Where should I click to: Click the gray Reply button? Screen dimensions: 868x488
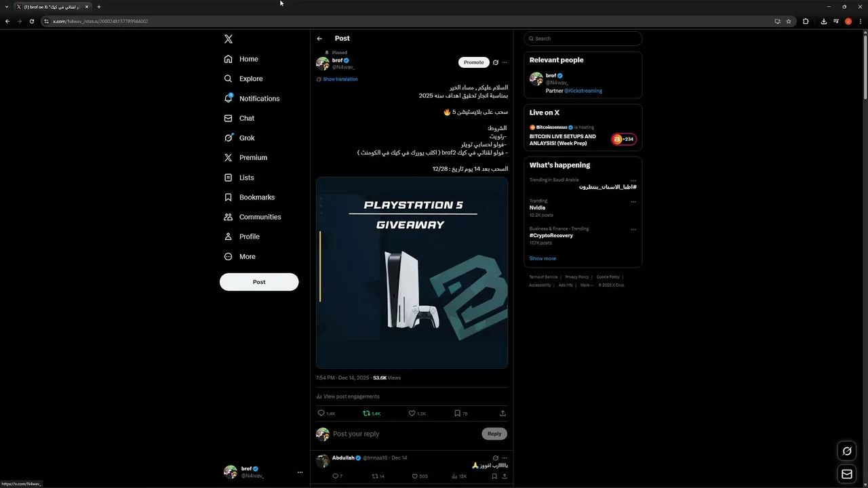pos(494,434)
